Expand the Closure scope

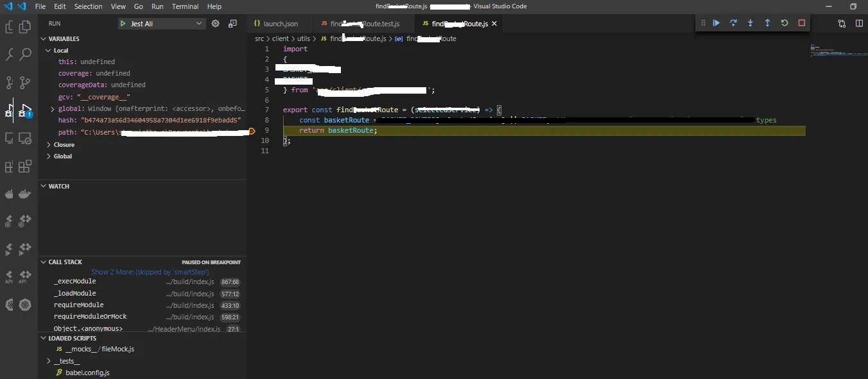(x=49, y=145)
